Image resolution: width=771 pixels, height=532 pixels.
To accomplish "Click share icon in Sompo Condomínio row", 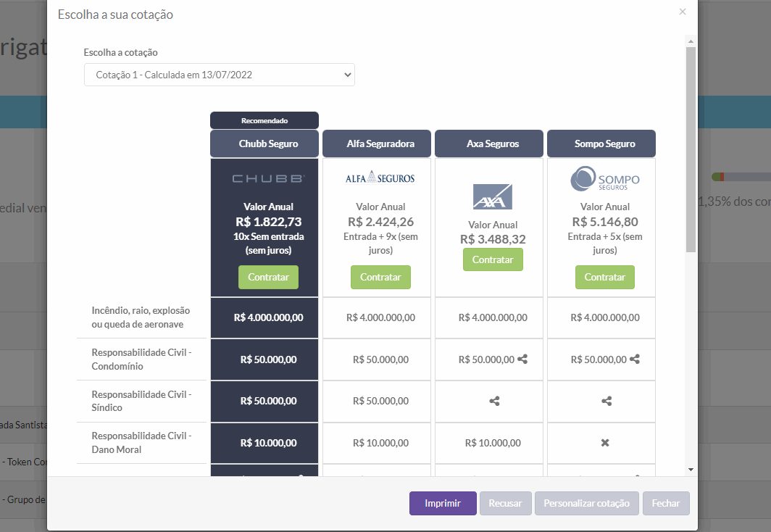I will (634, 359).
